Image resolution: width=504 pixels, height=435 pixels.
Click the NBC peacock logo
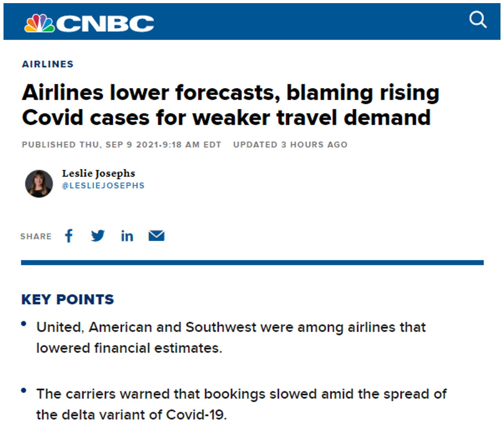(39, 23)
